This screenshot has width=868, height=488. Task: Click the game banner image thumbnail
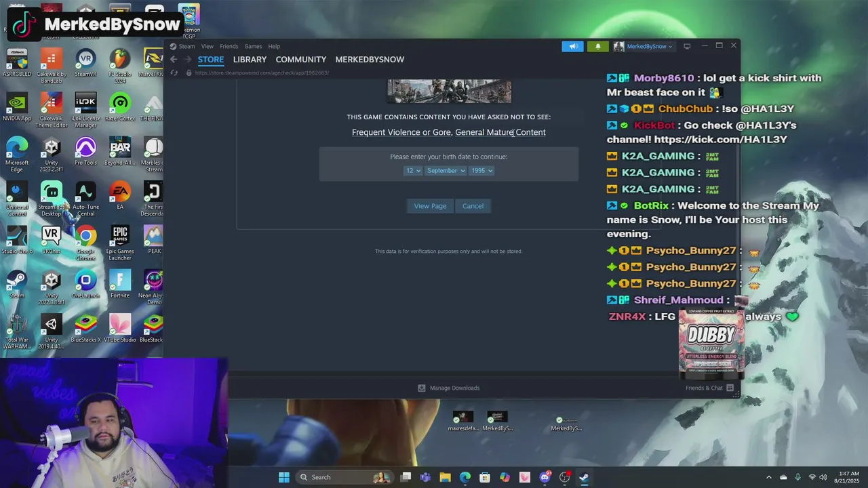pyautogui.click(x=449, y=91)
